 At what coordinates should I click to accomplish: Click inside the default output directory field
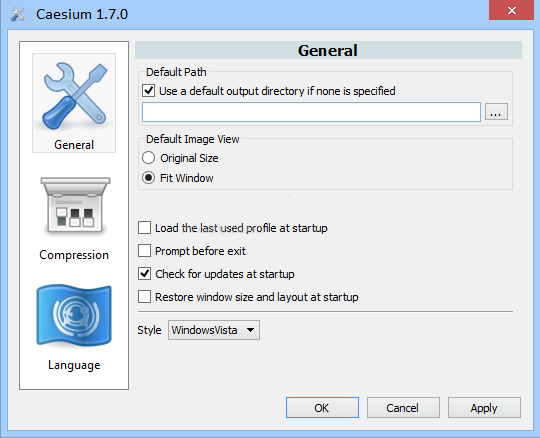tap(311, 112)
